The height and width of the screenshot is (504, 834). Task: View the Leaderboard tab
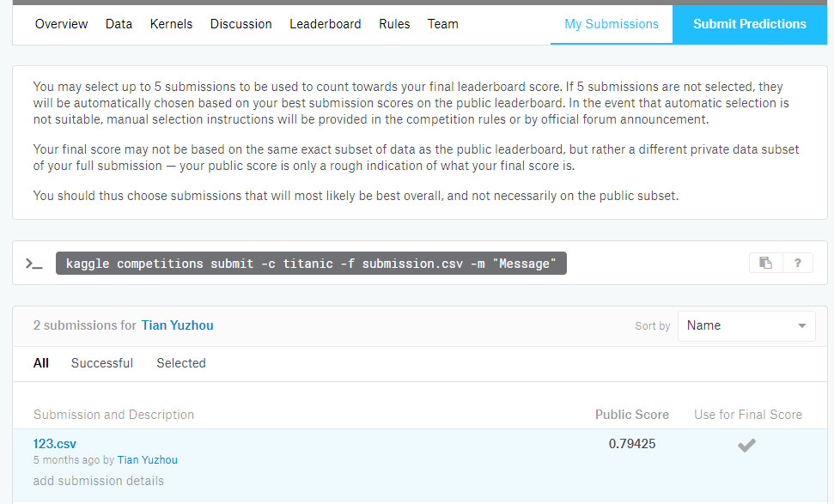point(325,24)
